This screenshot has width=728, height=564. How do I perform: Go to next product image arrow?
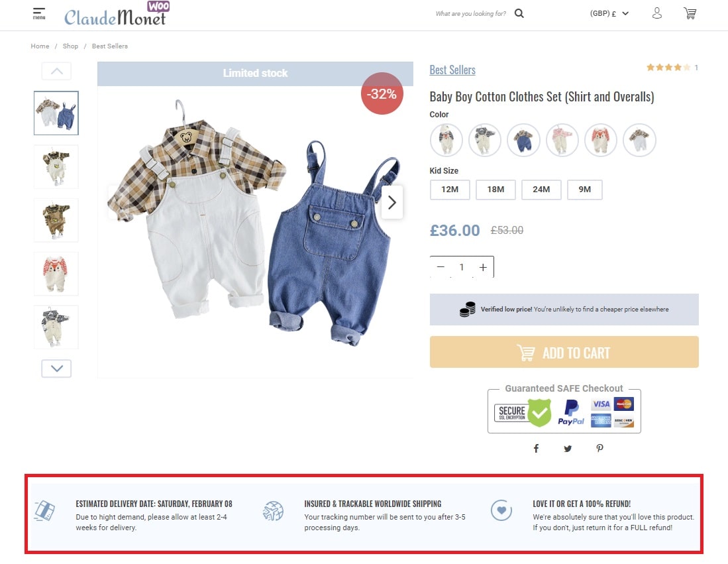point(392,202)
